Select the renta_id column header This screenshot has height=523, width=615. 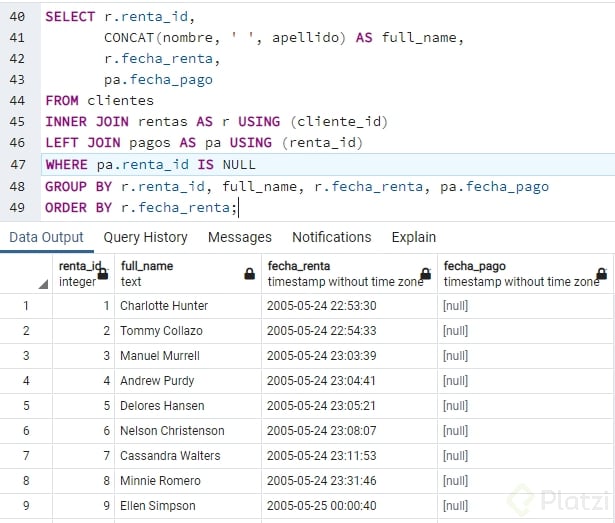[x=83, y=273]
